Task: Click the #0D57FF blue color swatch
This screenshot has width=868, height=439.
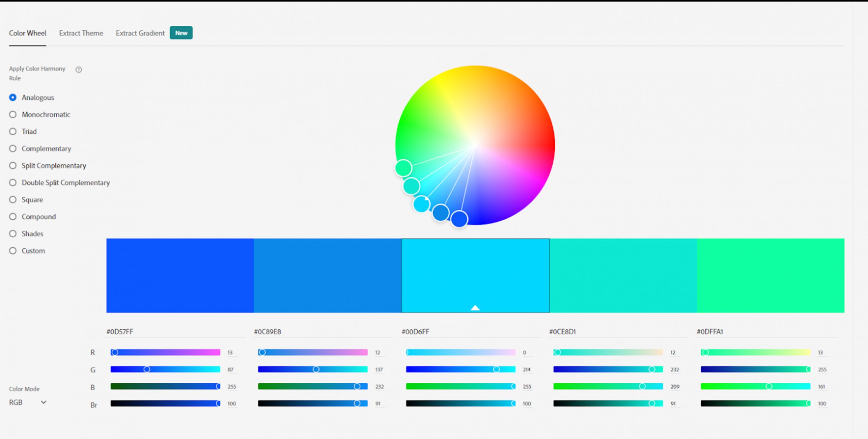Action: pyautogui.click(x=180, y=275)
